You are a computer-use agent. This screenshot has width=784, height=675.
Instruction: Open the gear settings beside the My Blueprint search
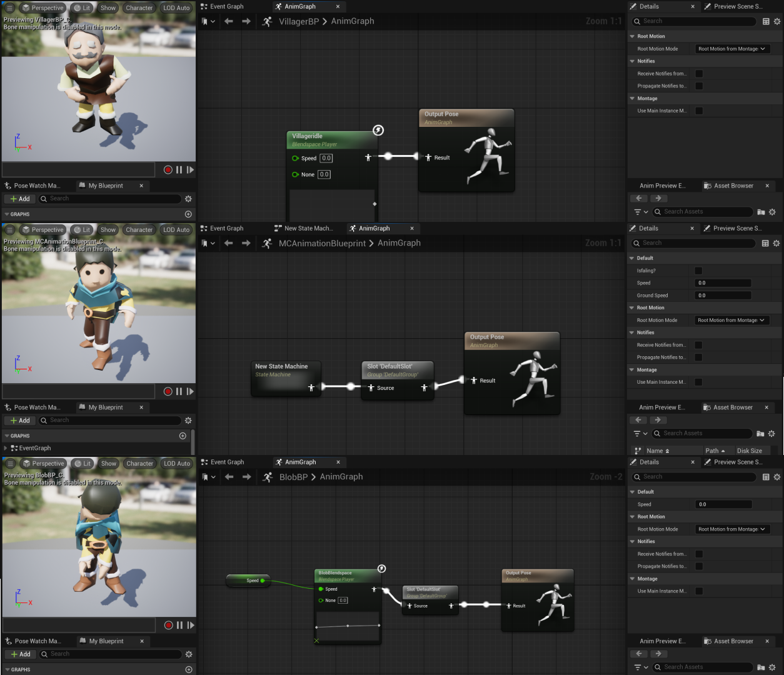[x=188, y=198]
